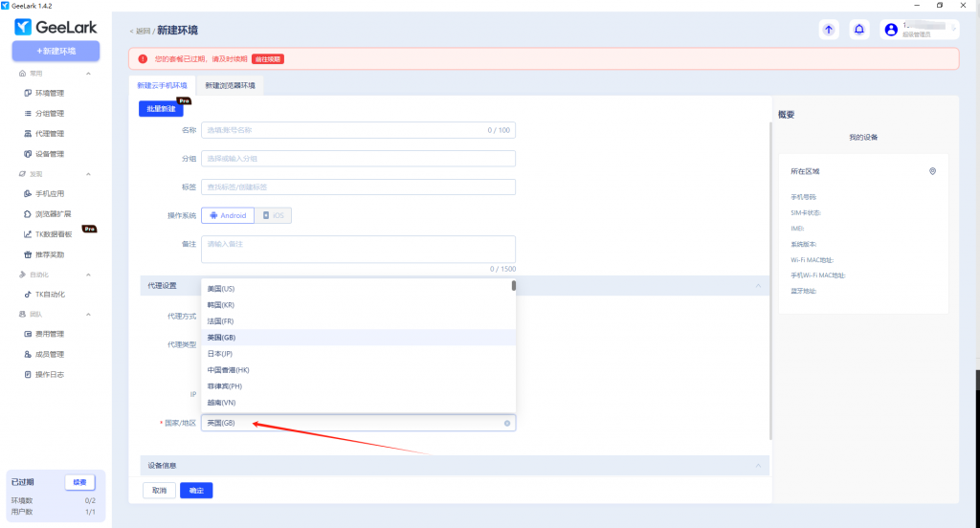Click the 批量新建 button

161,109
